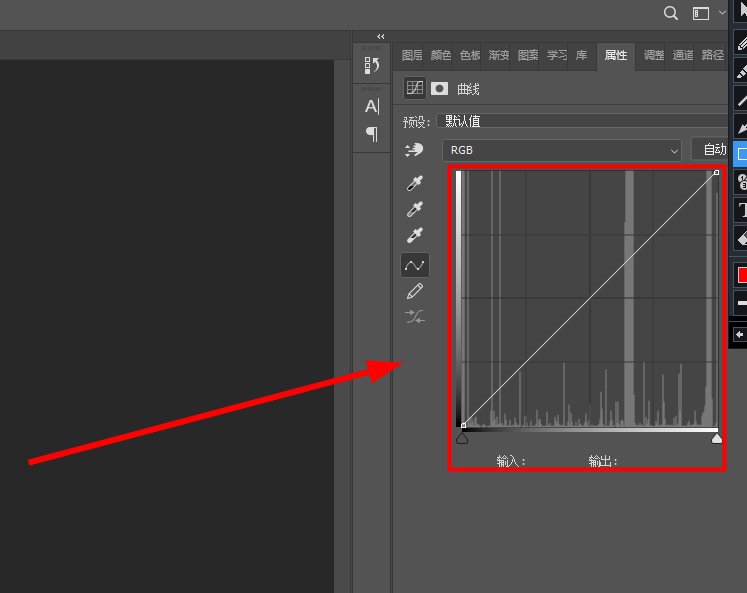The image size is (747, 593).
Task: Switch to the 库 tab
Action: pos(581,56)
